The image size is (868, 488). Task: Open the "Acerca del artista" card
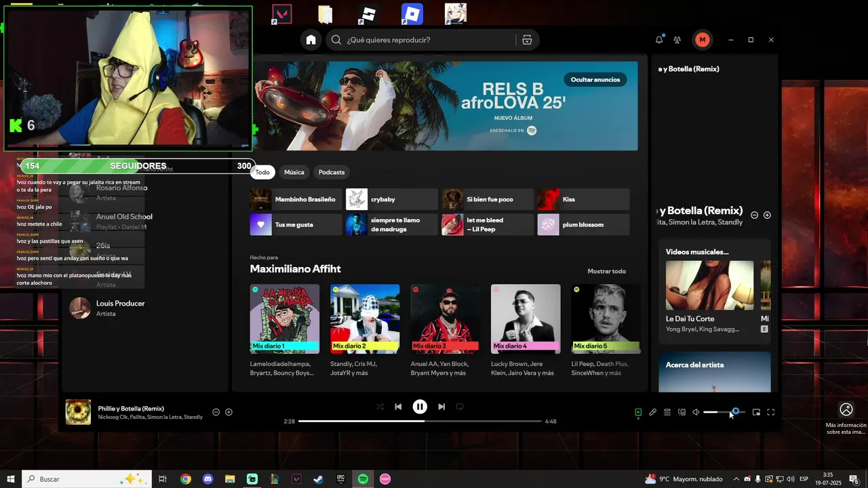tap(715, 371)
